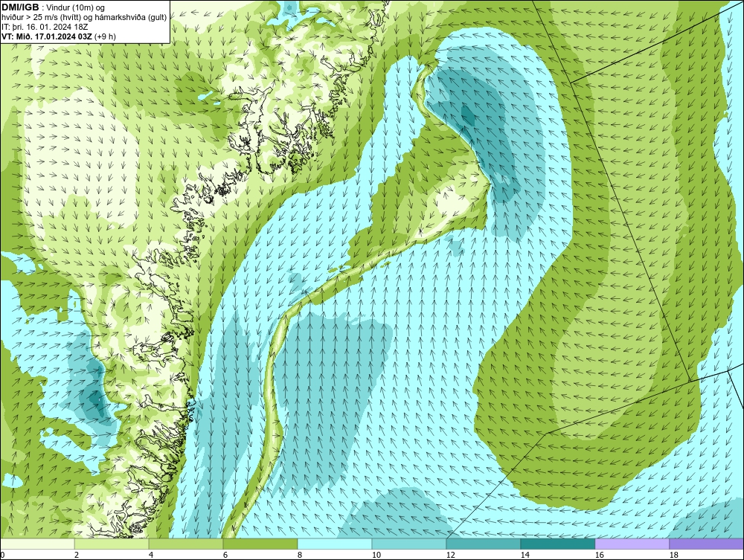
Task: Click the legend tick label '4'
Action: click(151, 555)
